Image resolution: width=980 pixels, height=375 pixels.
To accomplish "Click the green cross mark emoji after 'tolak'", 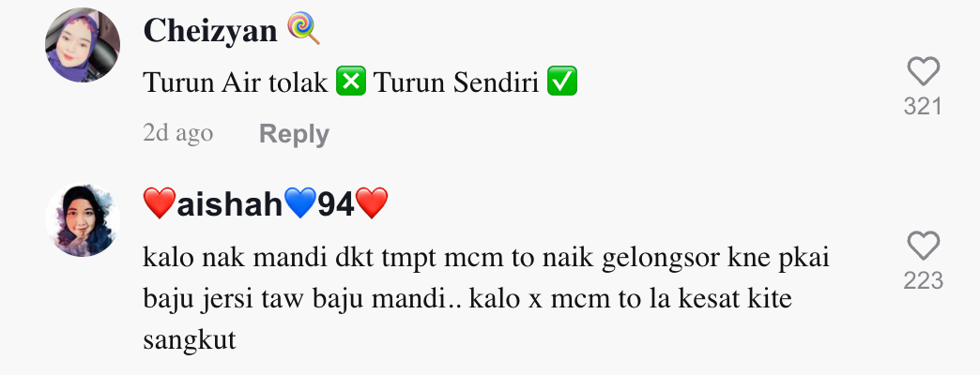I will 351,82.
